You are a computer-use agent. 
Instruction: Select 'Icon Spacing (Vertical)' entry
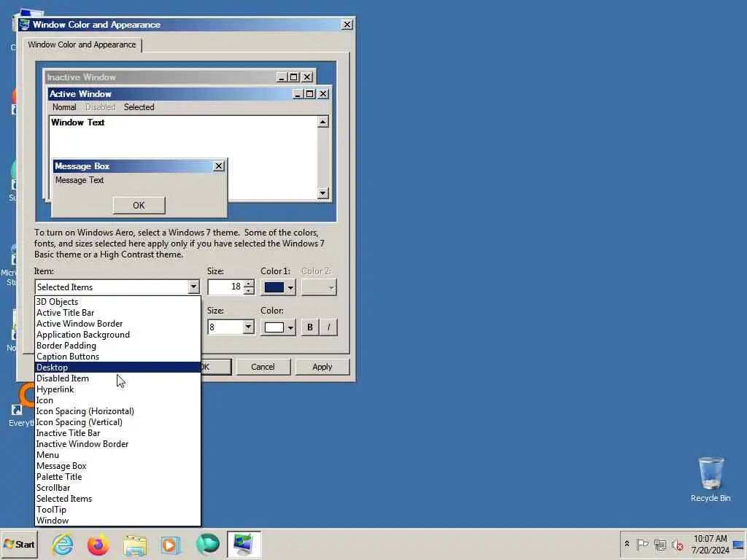pos(117,422)
